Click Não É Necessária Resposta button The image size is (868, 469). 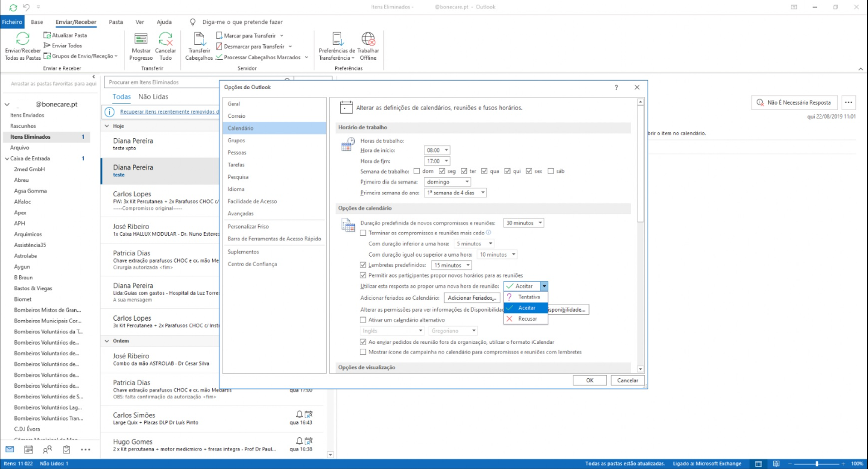point(794,102)
